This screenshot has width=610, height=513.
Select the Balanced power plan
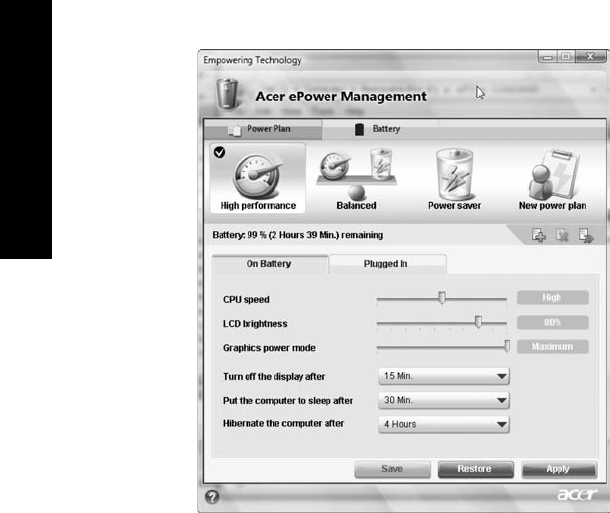(x=356, y=179)
